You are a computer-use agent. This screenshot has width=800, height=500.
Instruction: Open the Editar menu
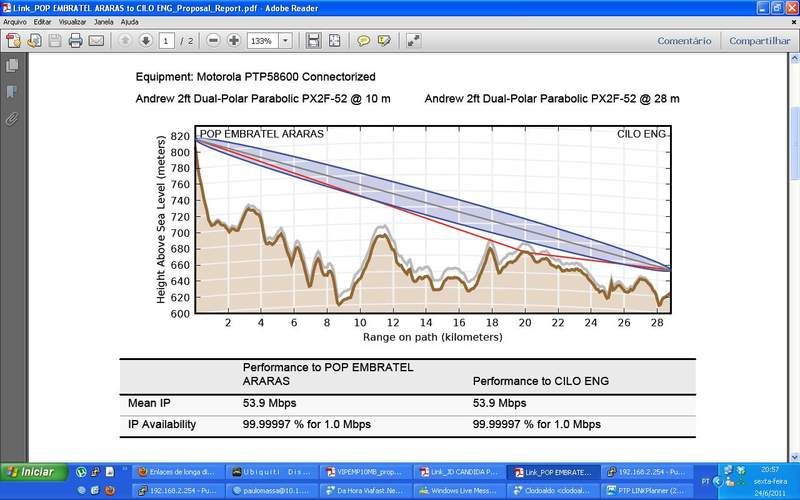[x=42, y=22]
